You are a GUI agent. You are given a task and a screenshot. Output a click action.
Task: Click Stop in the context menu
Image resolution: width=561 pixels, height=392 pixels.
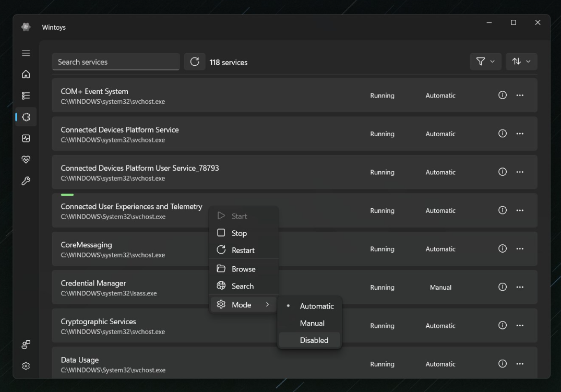coord(239,233)
